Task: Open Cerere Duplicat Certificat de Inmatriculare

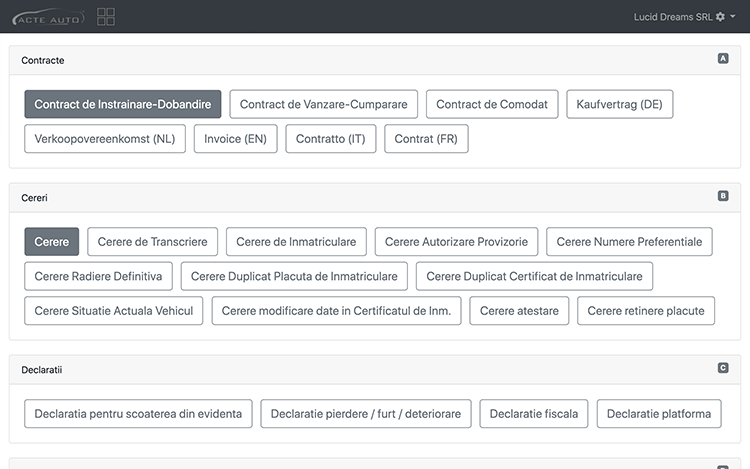Action: point(534,276)
